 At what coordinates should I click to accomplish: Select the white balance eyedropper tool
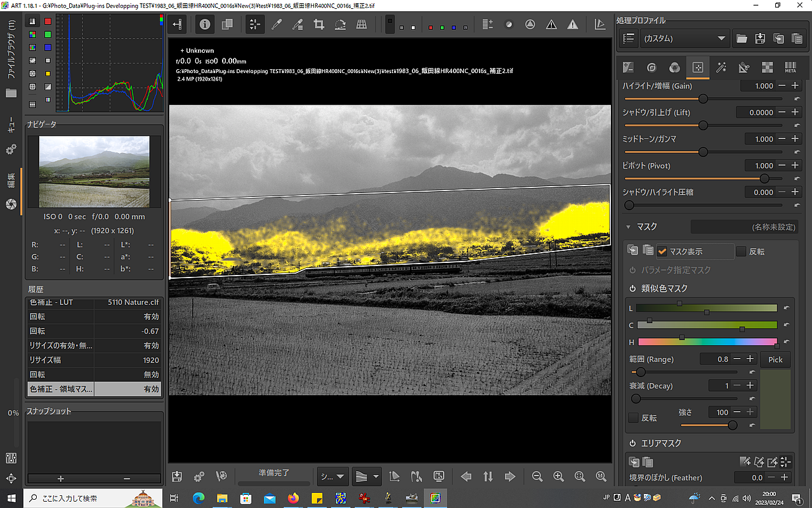point(298,25)
